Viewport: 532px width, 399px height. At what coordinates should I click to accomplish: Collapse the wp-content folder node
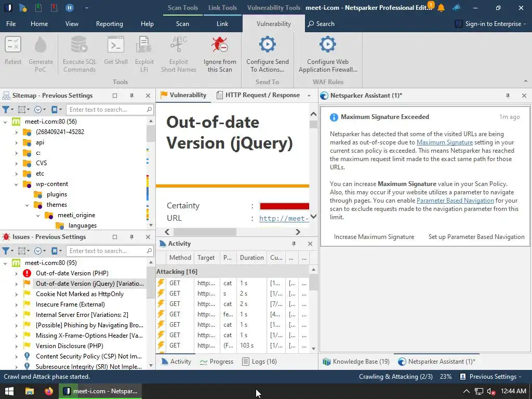pos(16,184)
